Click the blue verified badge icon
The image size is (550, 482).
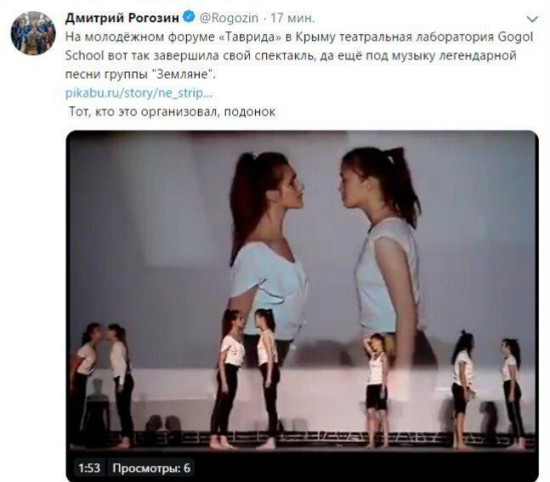pyautogui.click(x=189, y=16)
